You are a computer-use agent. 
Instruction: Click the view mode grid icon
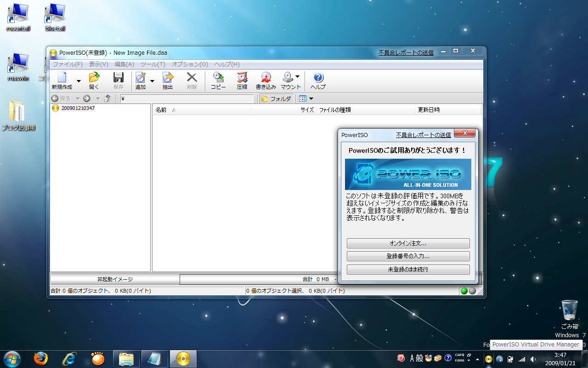tap(302, 98)
